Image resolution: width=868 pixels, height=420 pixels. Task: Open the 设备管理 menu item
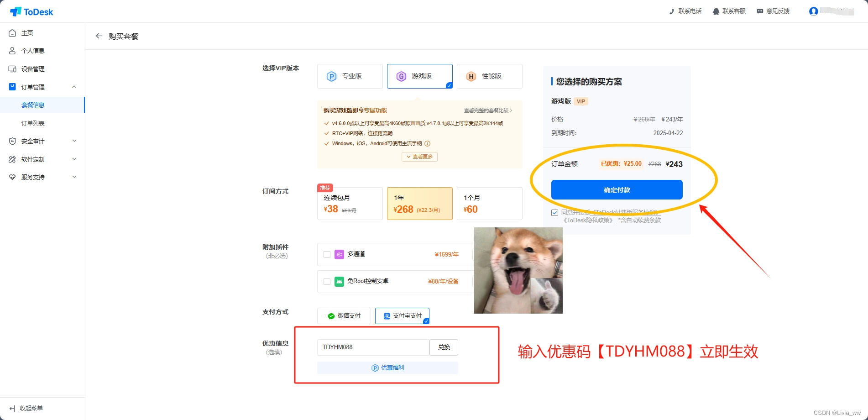click(x=42, y=69)
